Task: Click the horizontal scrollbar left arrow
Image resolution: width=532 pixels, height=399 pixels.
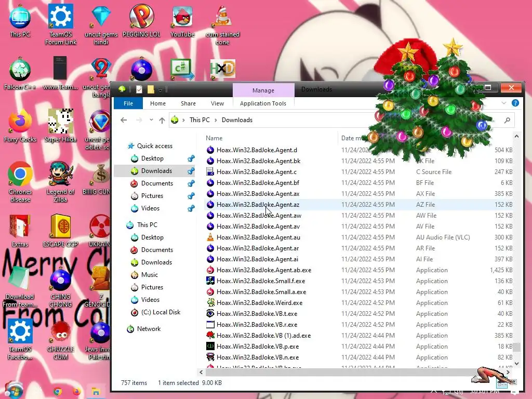Action: point(201,372)
